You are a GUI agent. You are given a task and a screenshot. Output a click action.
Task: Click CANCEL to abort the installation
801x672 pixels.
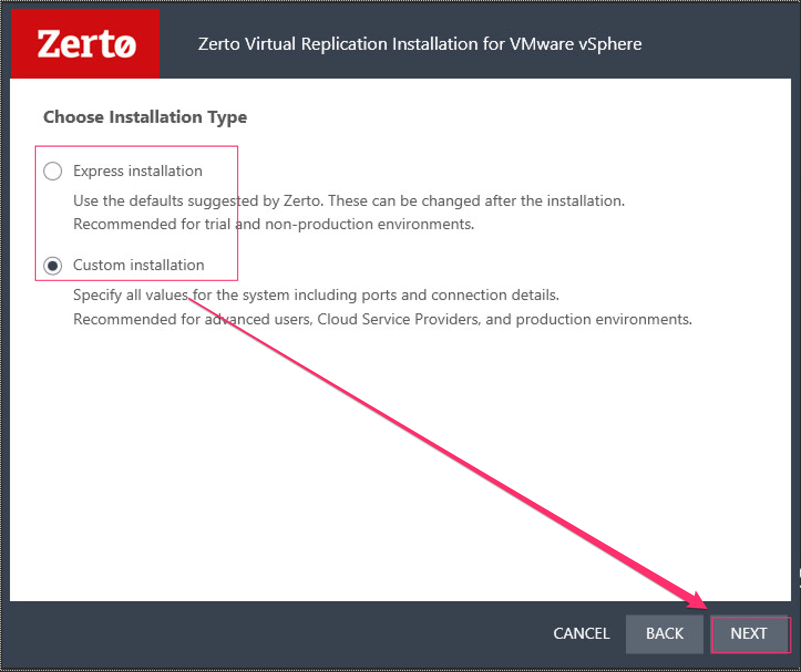pos(581,634)
